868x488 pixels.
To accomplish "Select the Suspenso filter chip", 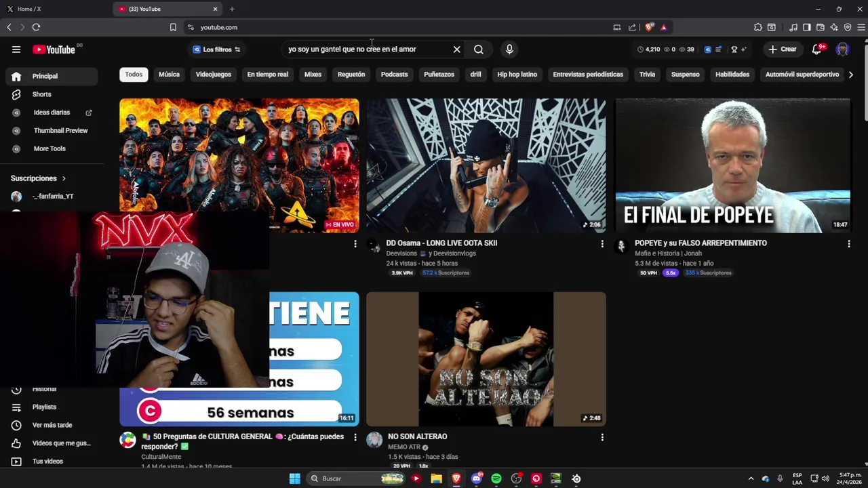I will 685,75.
